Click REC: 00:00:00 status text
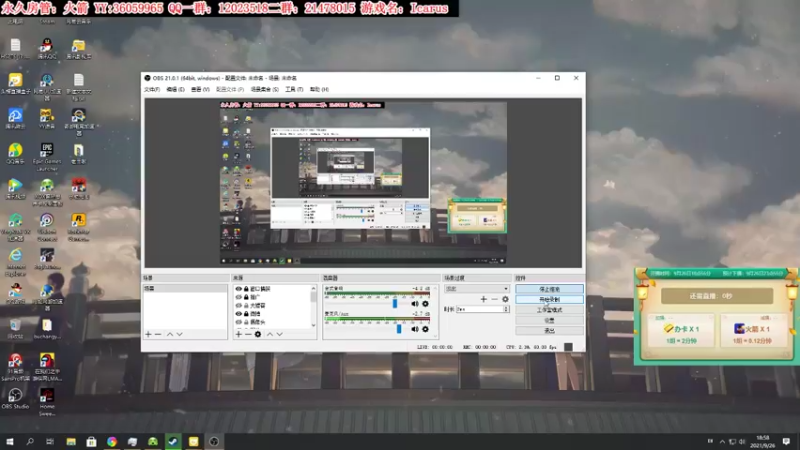Viewport: 800px width, 450px height. click(479, 347)
